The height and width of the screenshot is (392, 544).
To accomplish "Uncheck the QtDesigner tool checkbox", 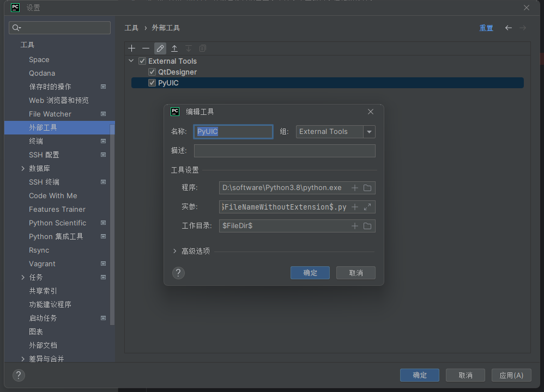I will pos(152,72).
